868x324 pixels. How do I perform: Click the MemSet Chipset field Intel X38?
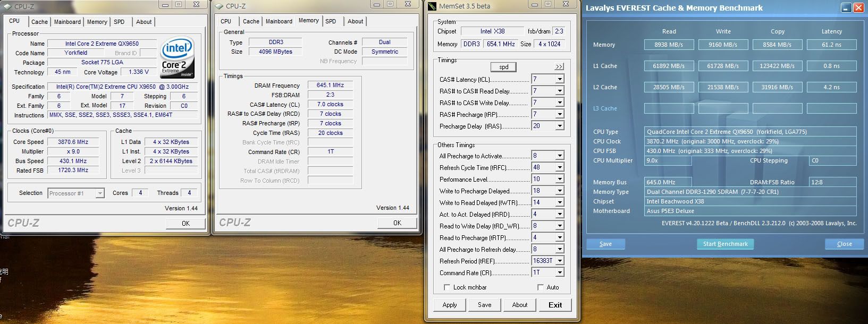[x=493, y=31]
